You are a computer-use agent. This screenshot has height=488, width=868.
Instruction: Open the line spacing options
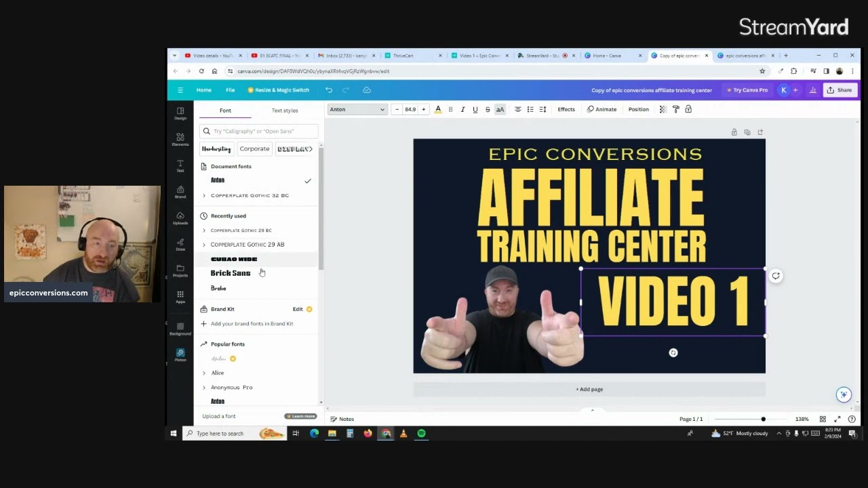pyautogui.click(x=542, y=109)
